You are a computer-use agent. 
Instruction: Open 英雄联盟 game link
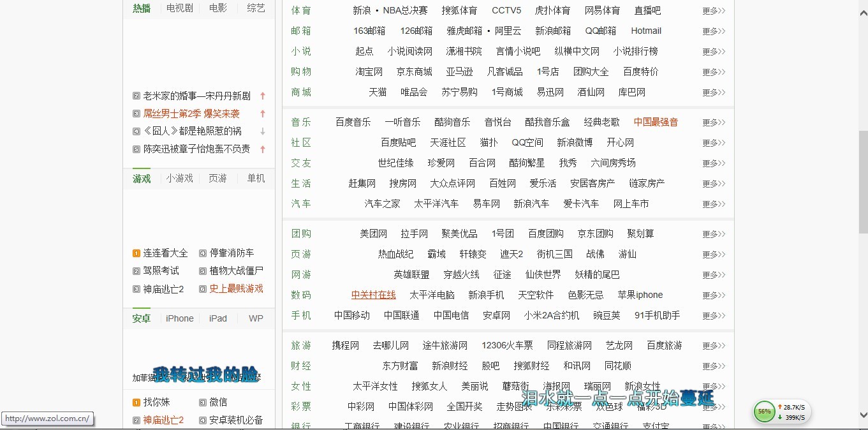[412, 274]
